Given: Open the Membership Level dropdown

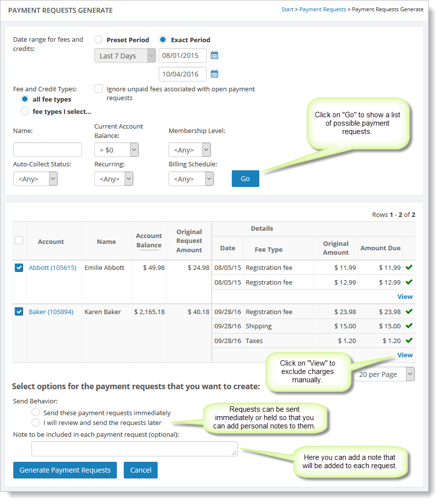Looking at the screenshot, I should [x=190, y=150].
